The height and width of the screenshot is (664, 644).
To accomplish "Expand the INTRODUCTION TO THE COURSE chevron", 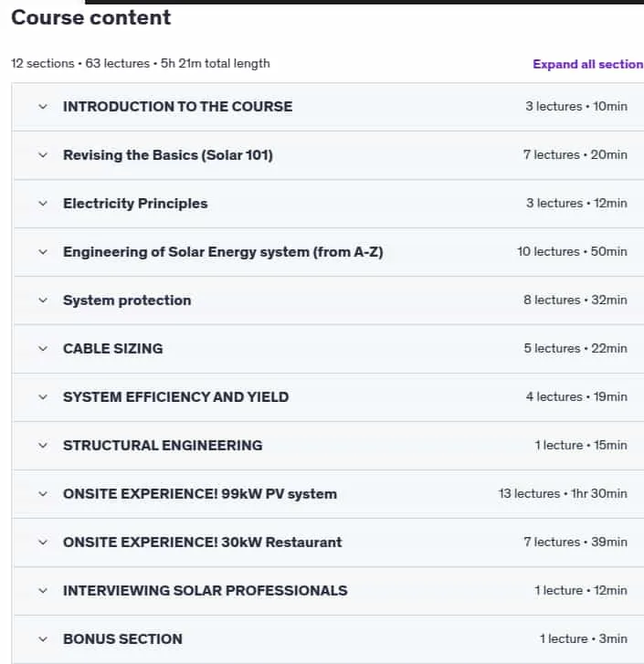I will pos(43,107).
